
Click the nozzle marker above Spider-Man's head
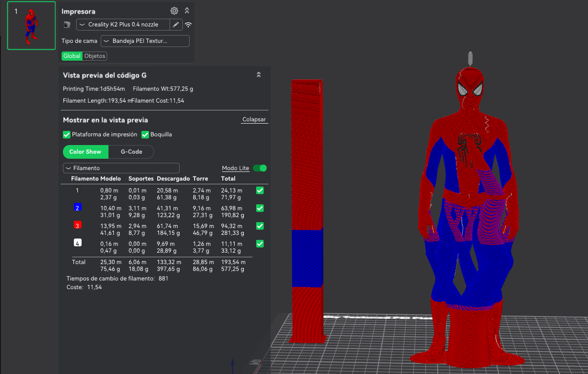coord(470,59)
